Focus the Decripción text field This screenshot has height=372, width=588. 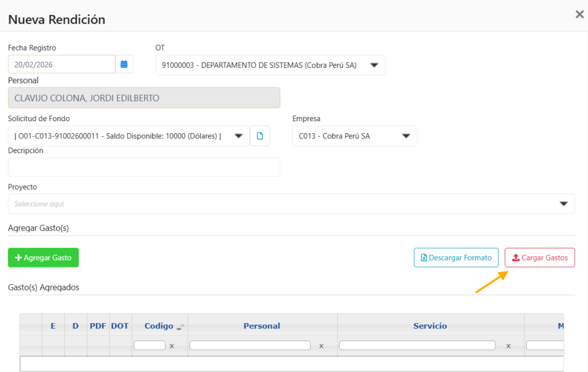(144, 167)
